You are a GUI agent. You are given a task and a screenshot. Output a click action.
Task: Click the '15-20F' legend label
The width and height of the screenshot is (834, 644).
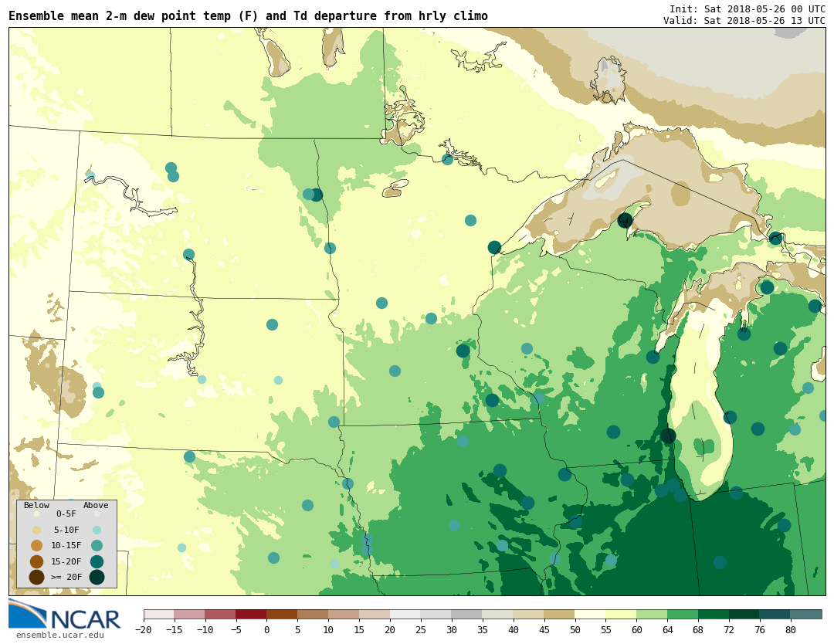[x=66, y=561]
